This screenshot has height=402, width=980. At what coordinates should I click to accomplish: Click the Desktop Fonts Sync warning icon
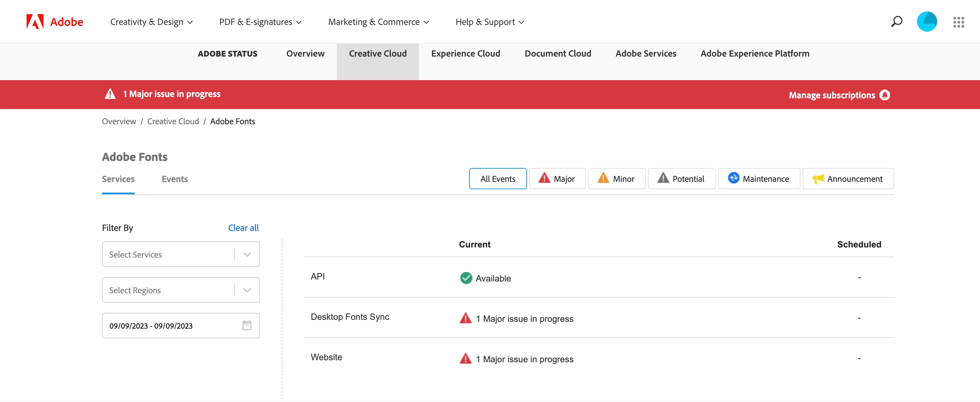pos(465,318)
